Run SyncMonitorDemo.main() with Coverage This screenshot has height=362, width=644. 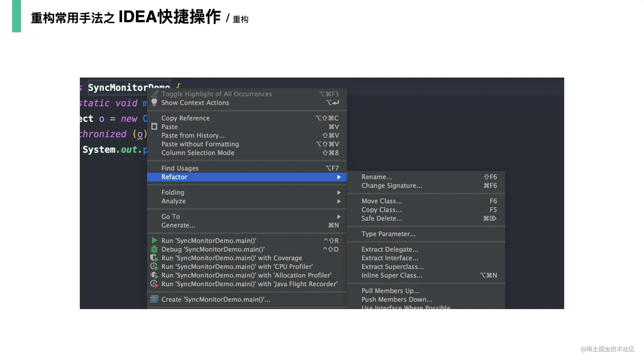pyautogui.click(x=247, y=258)
